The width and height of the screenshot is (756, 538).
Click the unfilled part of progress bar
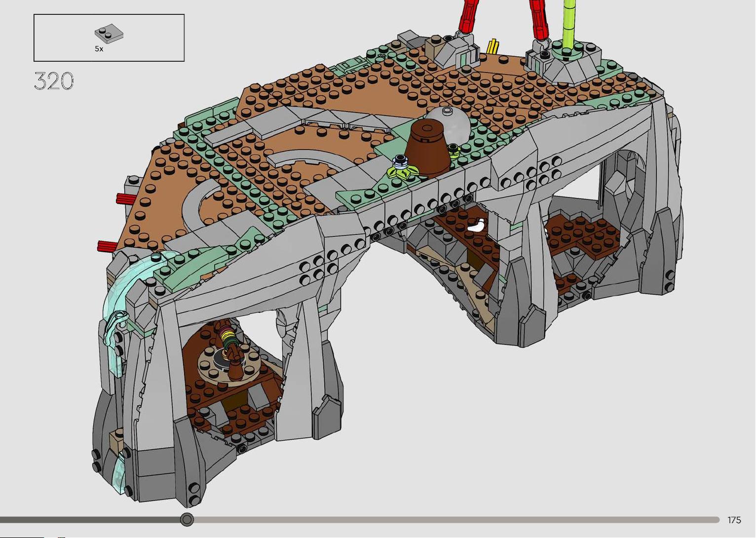tap(456, 520)
